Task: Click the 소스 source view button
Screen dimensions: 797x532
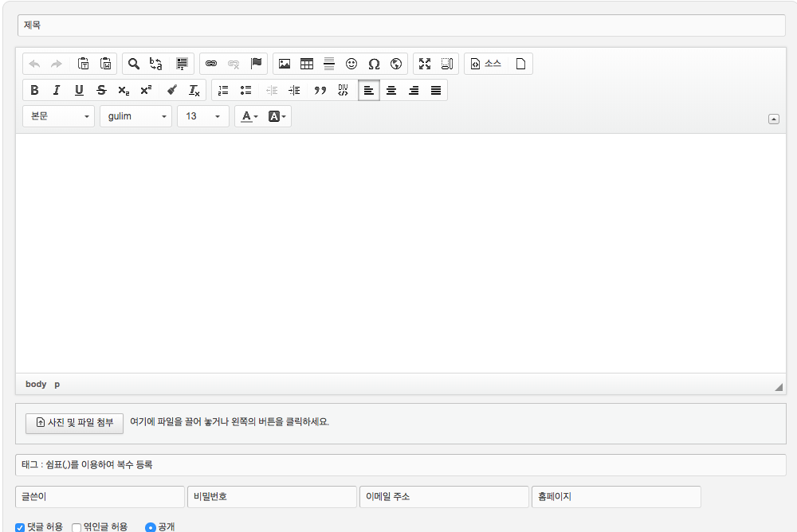Action: [x=485, y=64]
